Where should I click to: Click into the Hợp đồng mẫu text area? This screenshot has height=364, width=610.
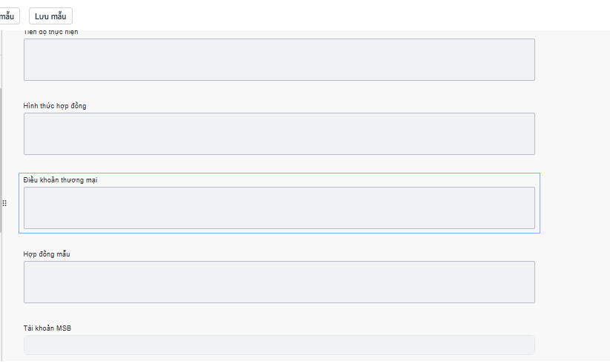[279, 282]
